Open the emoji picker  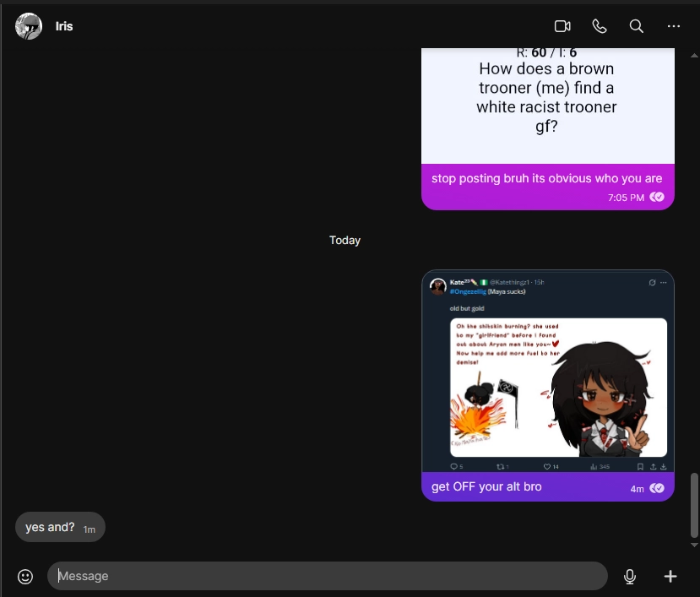pyautogui.click(x=25, y=576)
